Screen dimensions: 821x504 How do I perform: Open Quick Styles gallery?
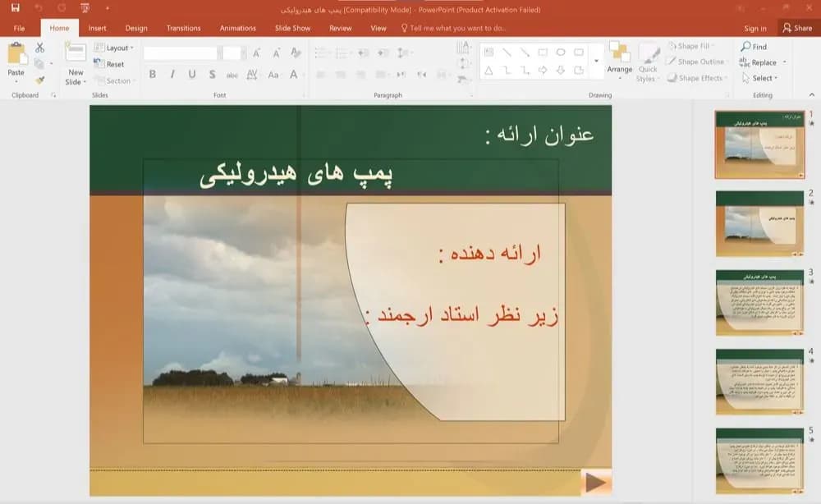tap(649, 62)
